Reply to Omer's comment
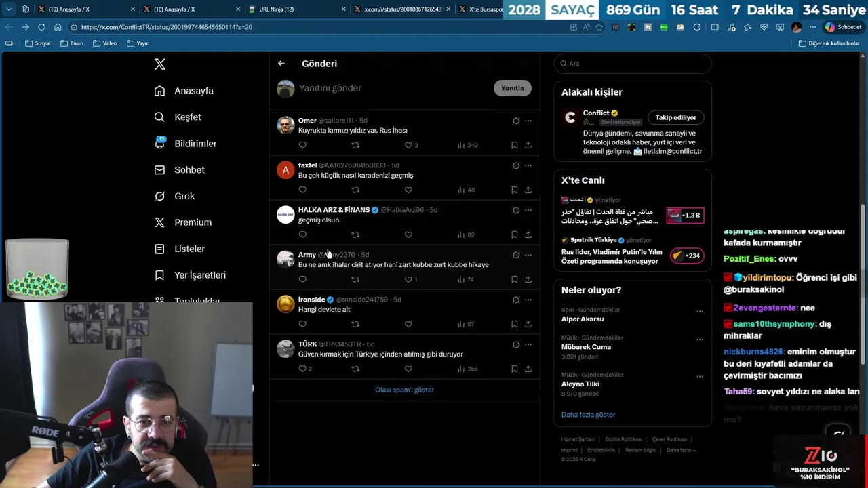This screenshot has width=868, height=488. point(302,145)
